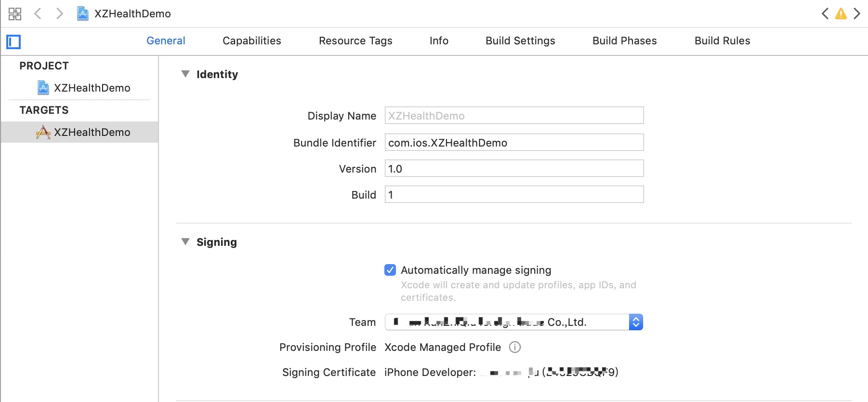This screenshot has height=402, width=868.
Task: Open the Build Settings tab
Action: pos(520,41)
